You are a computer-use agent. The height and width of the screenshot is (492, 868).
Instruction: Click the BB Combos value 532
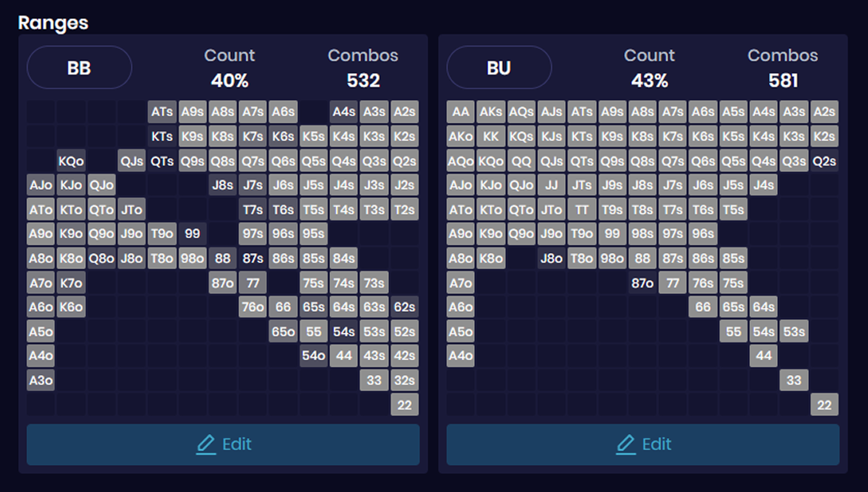(x=363, y=80)
